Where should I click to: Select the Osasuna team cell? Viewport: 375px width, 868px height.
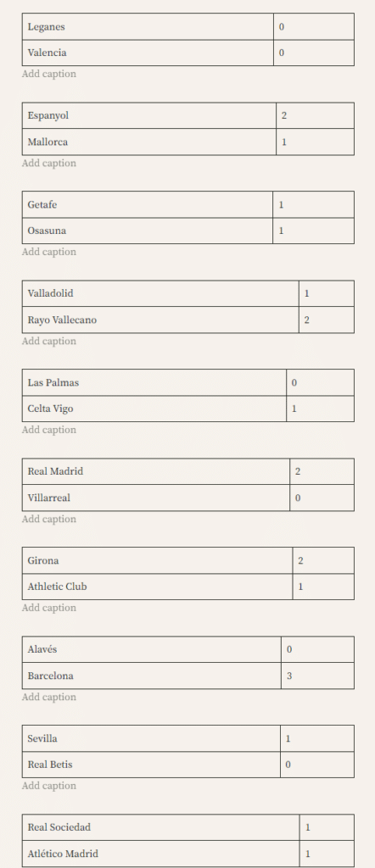coord(148,231)
